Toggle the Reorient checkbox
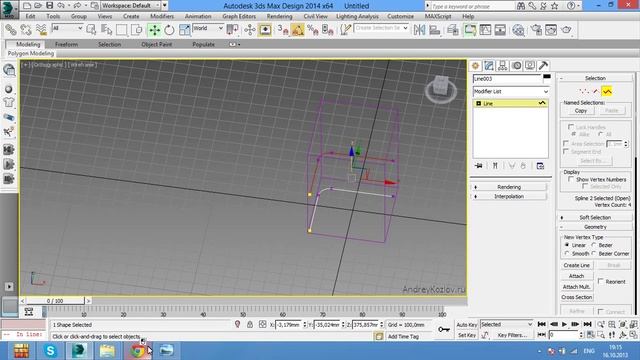The width and height of the screenshot is (640, 360). 601,282
